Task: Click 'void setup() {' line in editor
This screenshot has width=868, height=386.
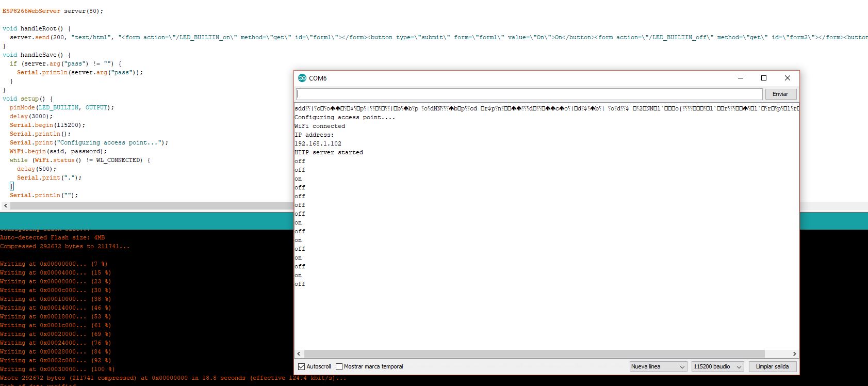Action: (x=27, y=99)
